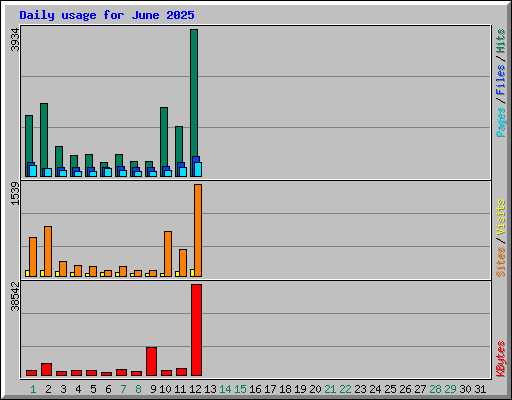512x400 pixels.
Task: Click day 18 on the x-axis
Action: 285,389
